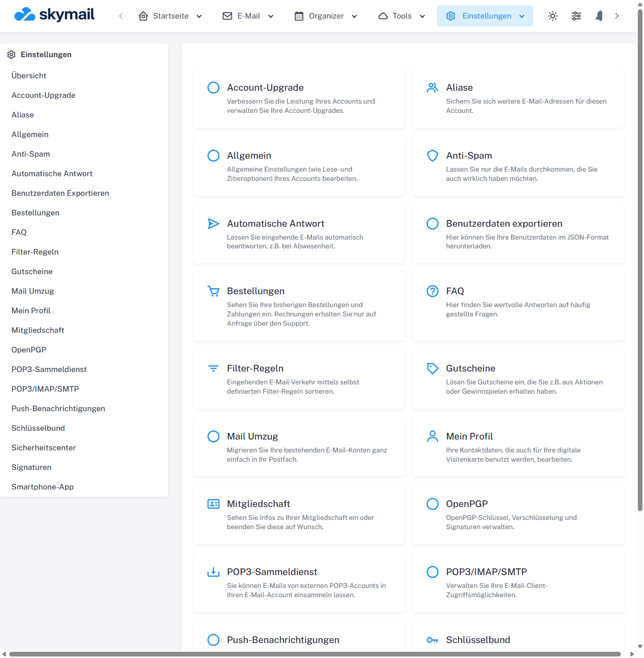The height and width of the screenshot is (658, 644).
Task: Click the circle icon on the Mail Umzug card
Action: [x=213, y=436]
